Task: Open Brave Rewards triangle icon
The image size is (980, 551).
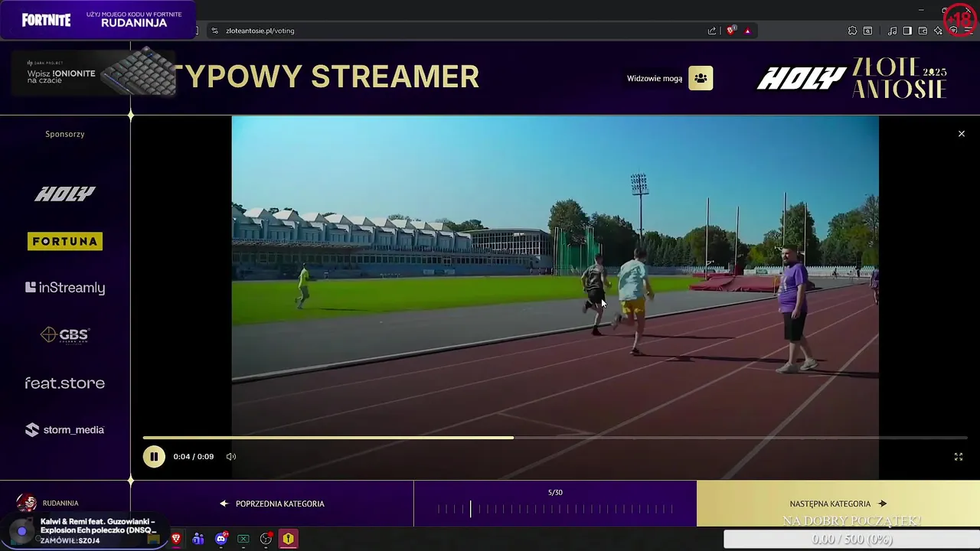Action: [x=747, y=31]
